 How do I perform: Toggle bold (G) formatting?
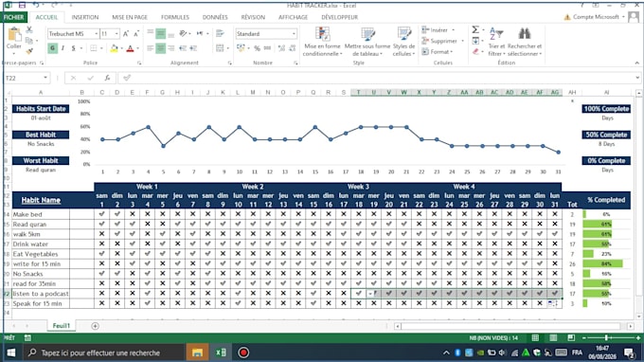(53, 48)
